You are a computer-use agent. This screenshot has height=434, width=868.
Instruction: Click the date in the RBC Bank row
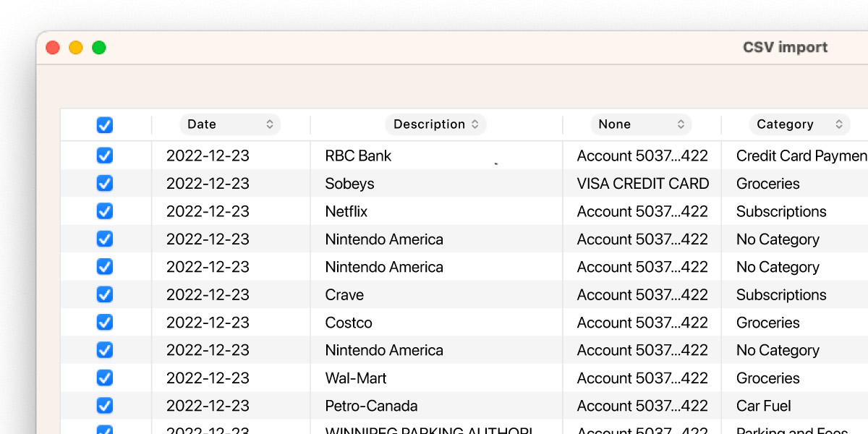[208, 156]
